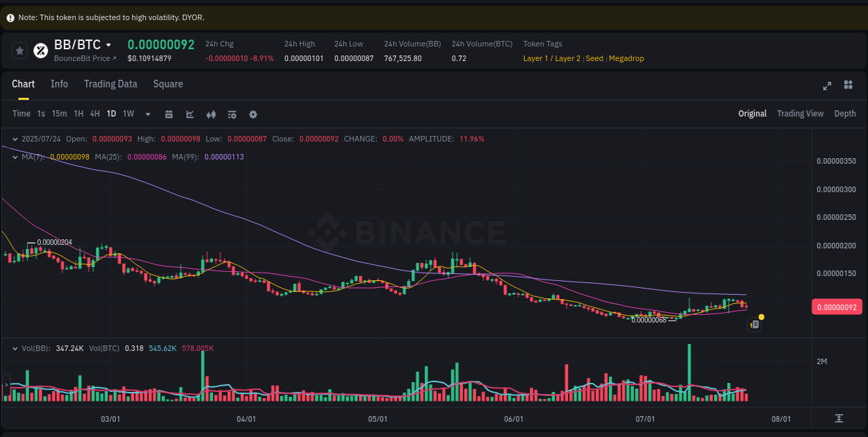Open the widgets grid icon near fullscreen

(x=848, y=85)
